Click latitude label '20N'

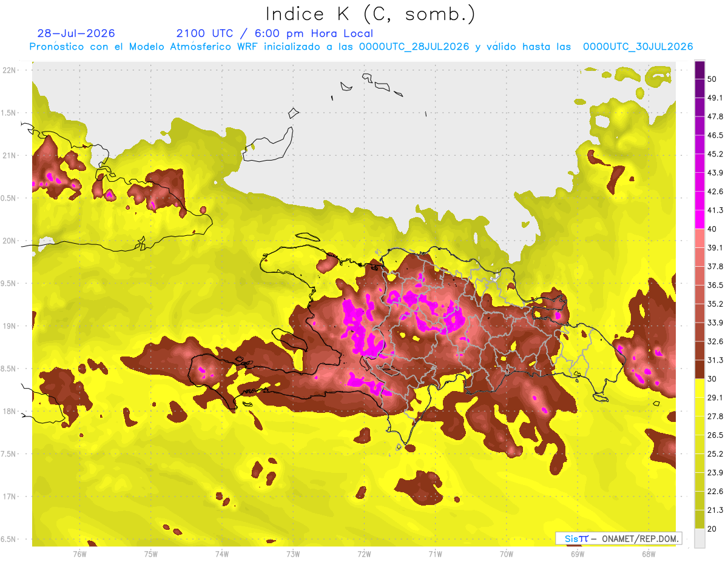10,241
